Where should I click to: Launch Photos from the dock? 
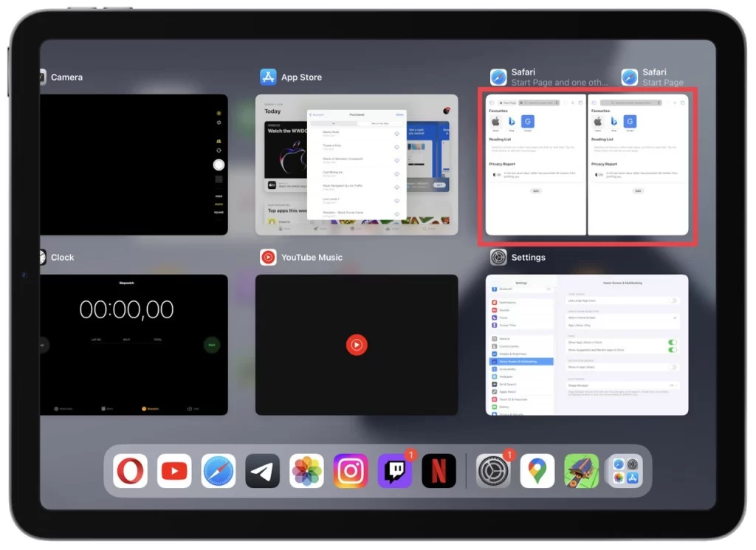click(x=306, y=470)
